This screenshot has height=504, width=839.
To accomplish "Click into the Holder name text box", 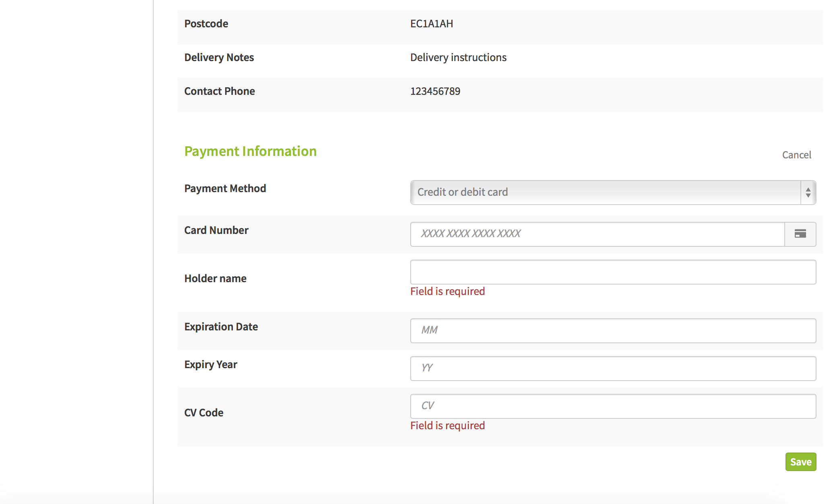I will (x=613, y=272).
